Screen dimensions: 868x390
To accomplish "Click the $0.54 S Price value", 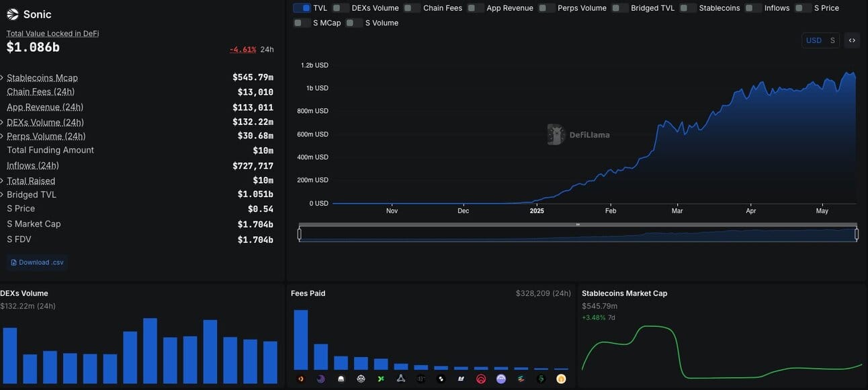I will click(260, 209).
